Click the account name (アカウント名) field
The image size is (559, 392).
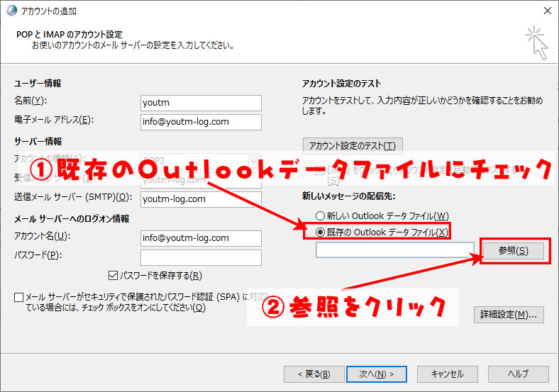tap(201, 238)
